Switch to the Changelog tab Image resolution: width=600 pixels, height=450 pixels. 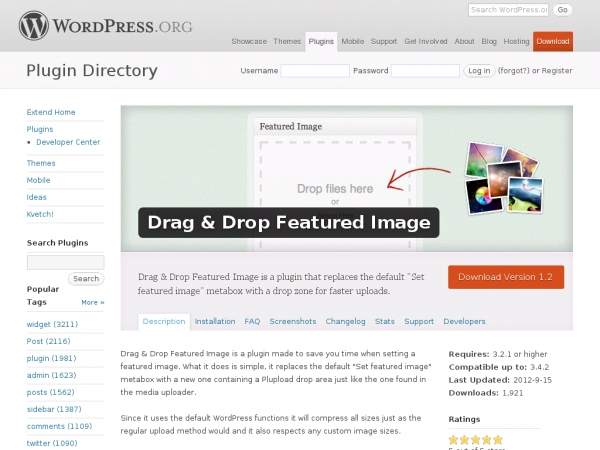coord(346,322)
